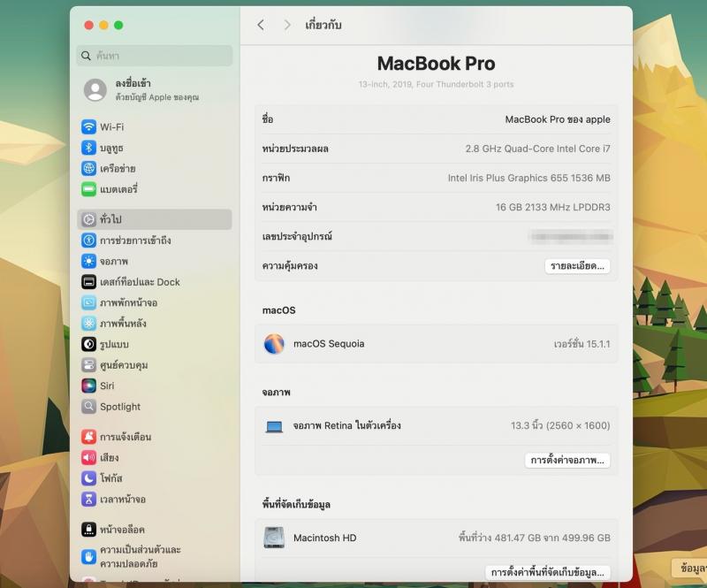Viewport: 707px width, 588px height.
Task: Open display settings (การตั้งค่าจอภาพ...) button
Action: [567, 461]
